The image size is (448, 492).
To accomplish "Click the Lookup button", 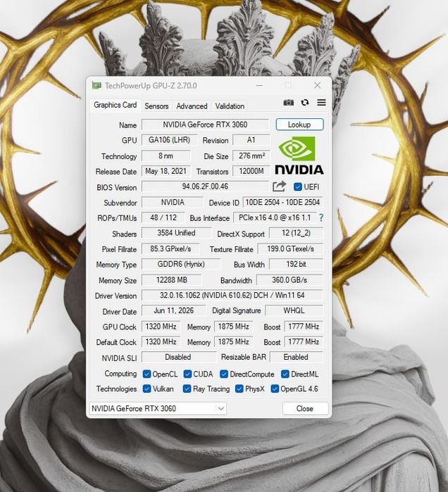I will point(299,125).
